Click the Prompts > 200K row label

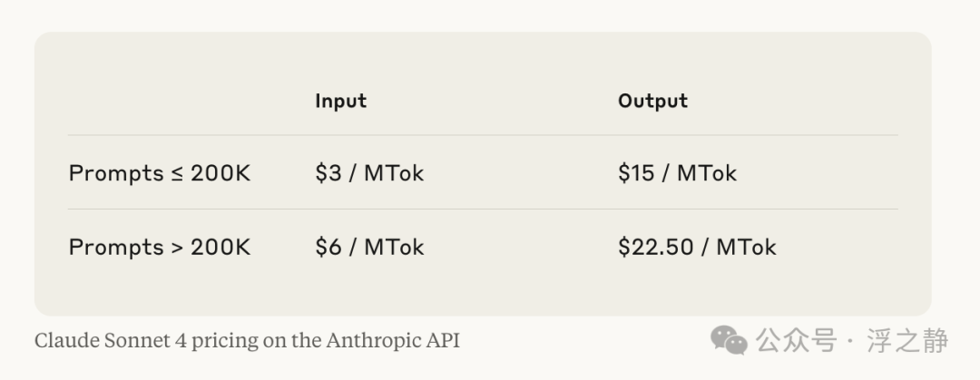pos(160,247)
